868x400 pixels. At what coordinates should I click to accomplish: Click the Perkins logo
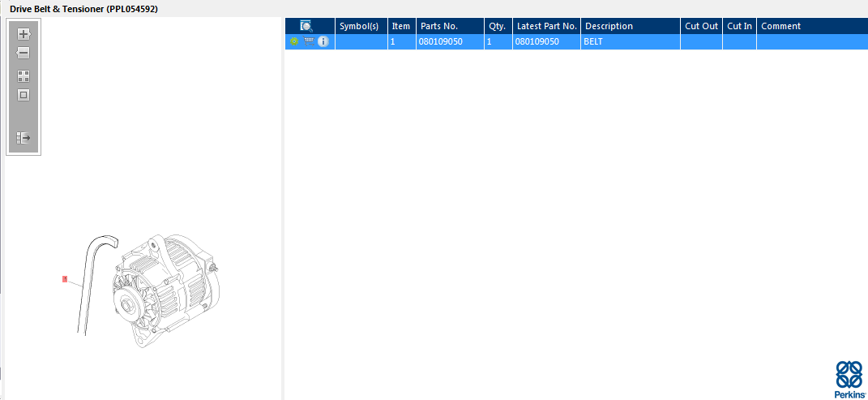tap(849, 379)
